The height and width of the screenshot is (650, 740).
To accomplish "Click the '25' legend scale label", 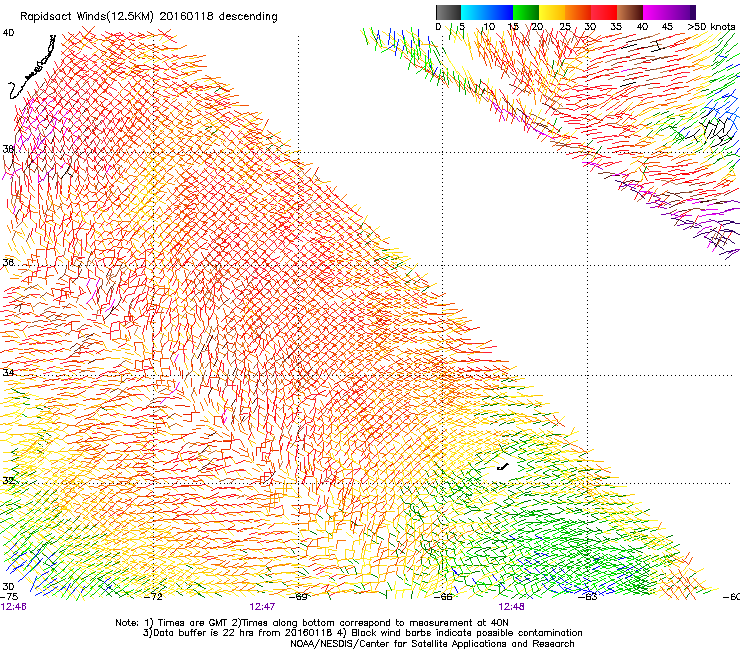I will 565,27.
